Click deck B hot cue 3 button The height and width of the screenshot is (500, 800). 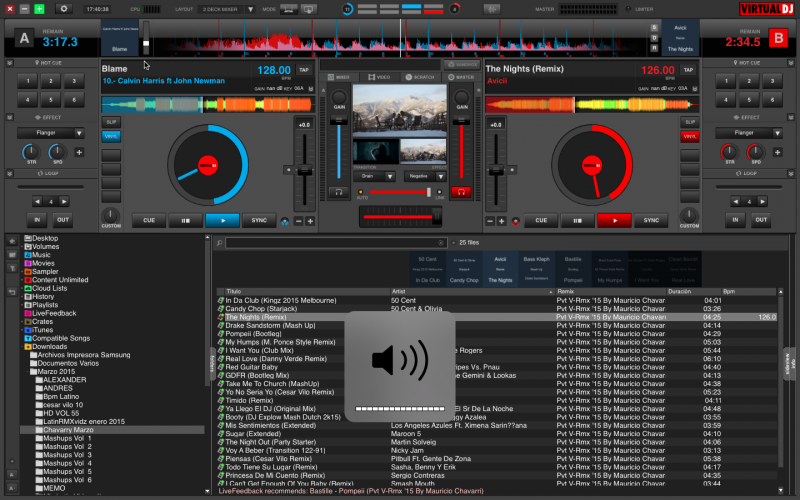(772, 81)
